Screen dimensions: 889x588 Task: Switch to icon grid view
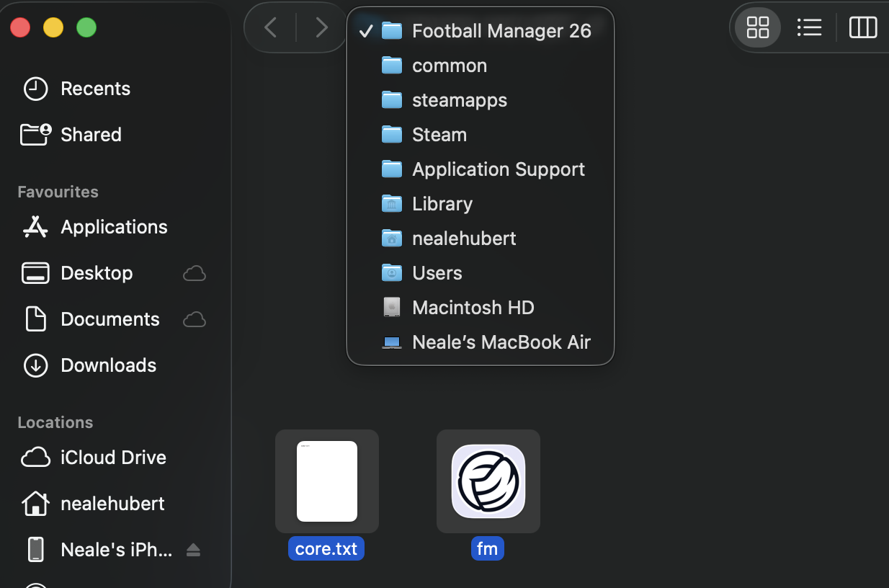(x=758, y=28)
